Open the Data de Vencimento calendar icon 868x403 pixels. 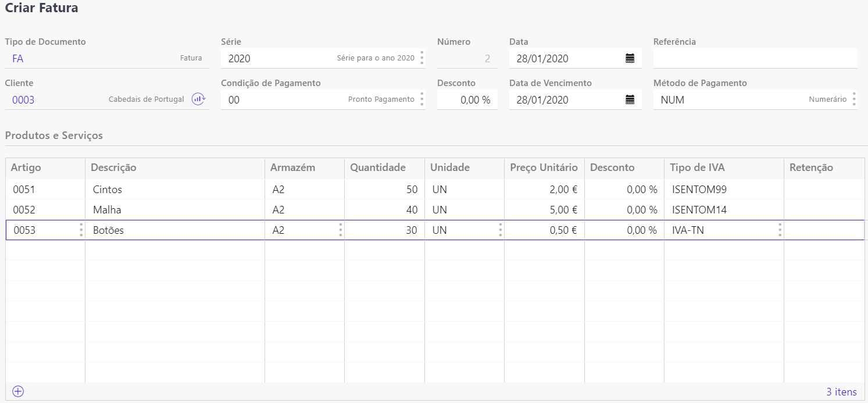click(630, 99)
